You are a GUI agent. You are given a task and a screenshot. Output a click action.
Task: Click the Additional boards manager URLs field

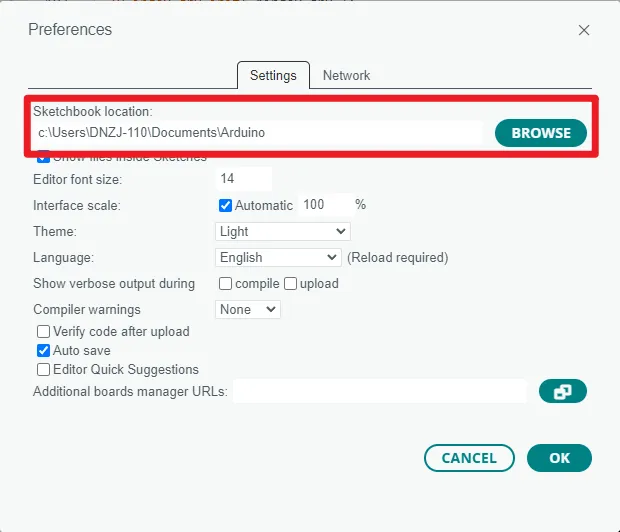coord(379,391)
